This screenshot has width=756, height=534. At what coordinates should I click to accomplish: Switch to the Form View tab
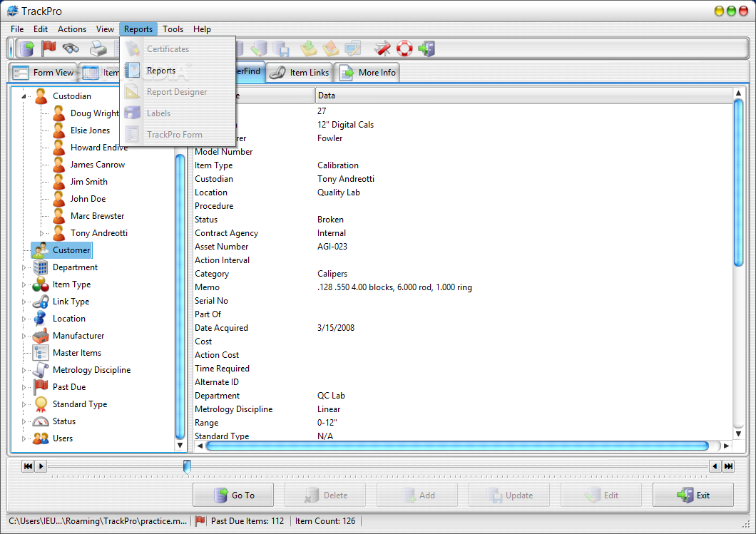43,73
